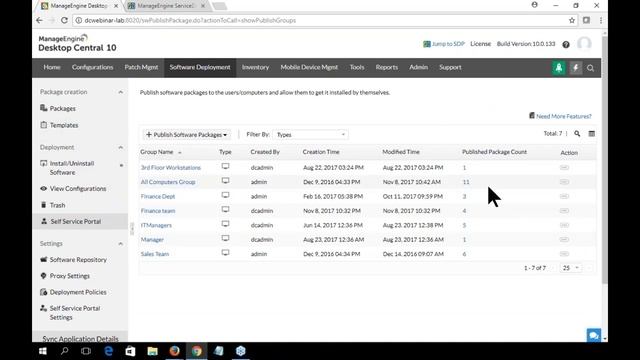Launch Microsoft Edge from the taskbar
The height and width of the screenshot is (360, 640).
(x=109, y=351)
